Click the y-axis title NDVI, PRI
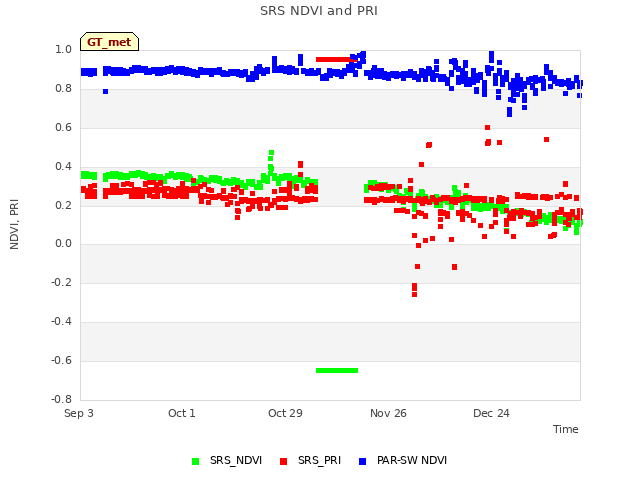This screenshot has width=640, height=480. pyautogui.click(x=14, y=224)
